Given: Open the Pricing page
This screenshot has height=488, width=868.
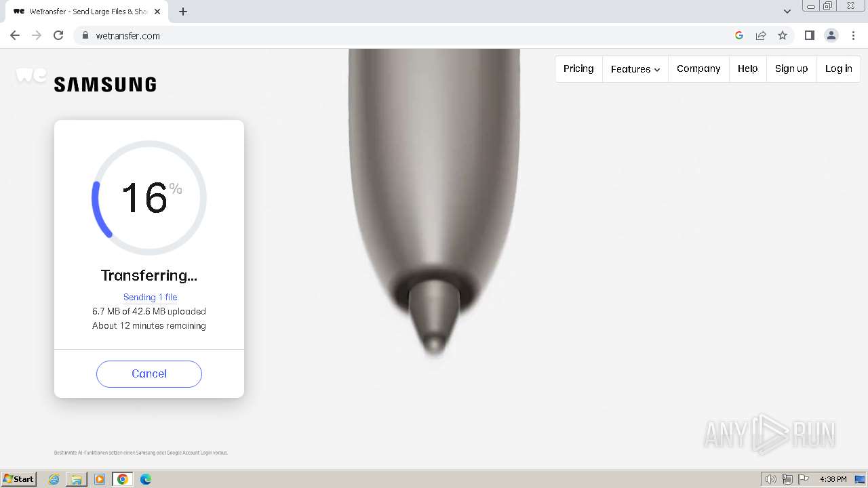Looking at the screenshot, I should (578, 68).
